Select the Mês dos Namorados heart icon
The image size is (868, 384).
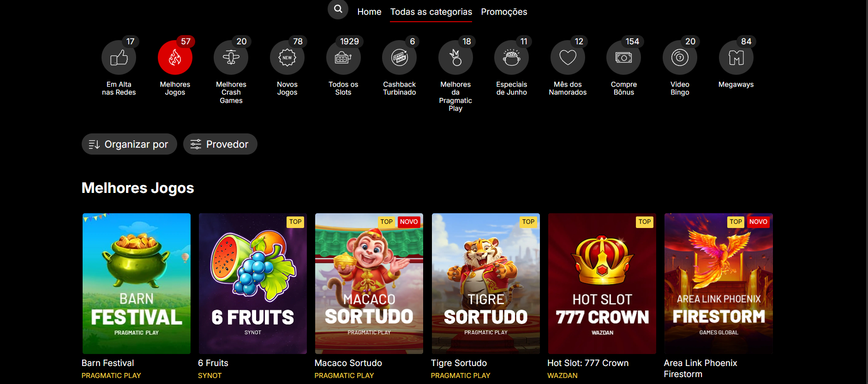pos(568,58)
